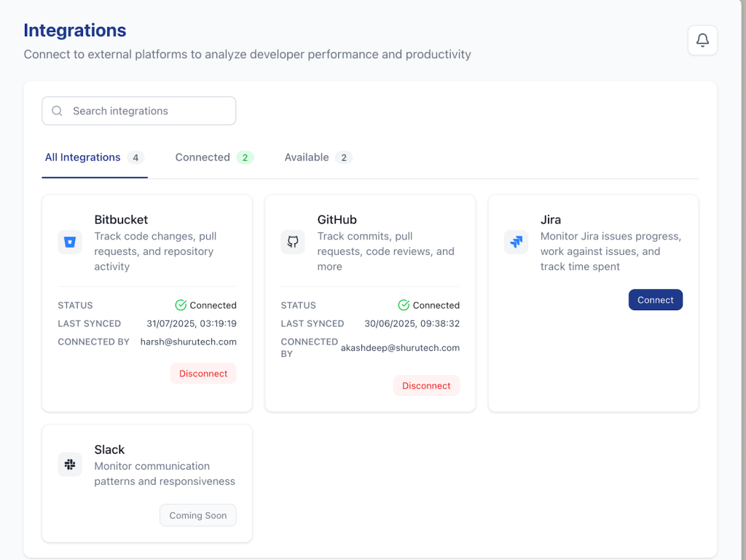
Task: Disconnect the GitHub integration
Action: [426, 385]
